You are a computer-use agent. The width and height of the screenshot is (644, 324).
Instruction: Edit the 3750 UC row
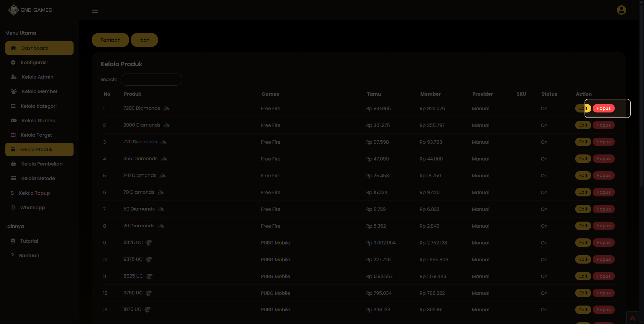click(583, 293)
